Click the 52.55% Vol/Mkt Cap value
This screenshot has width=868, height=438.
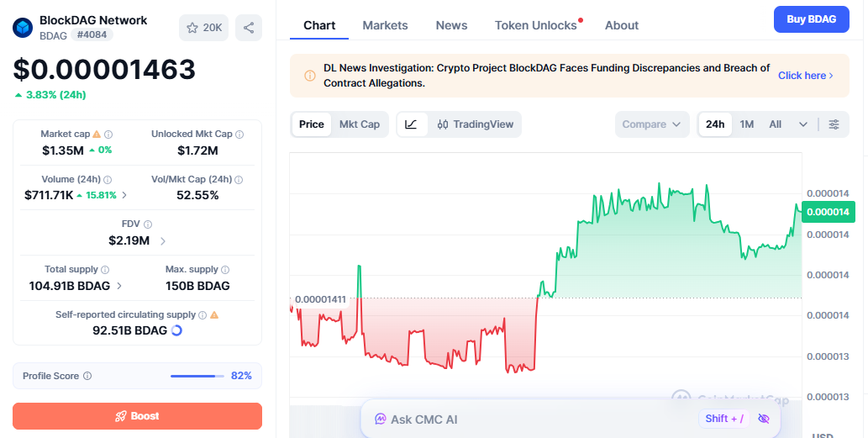pyautogui.click(x=197, y=196)
